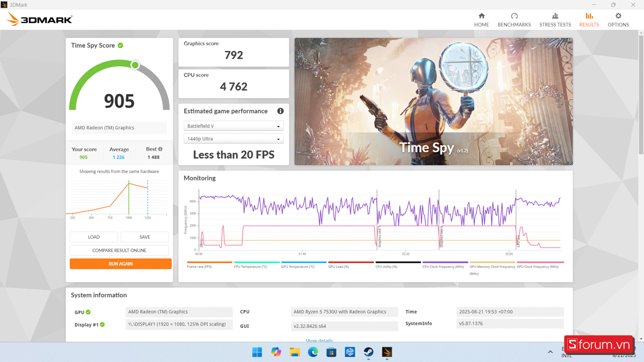Image resolution: width=644 pixels, height=362 pixels.
Task: Open the Benchmarks tab
Action: click(514, 20)
